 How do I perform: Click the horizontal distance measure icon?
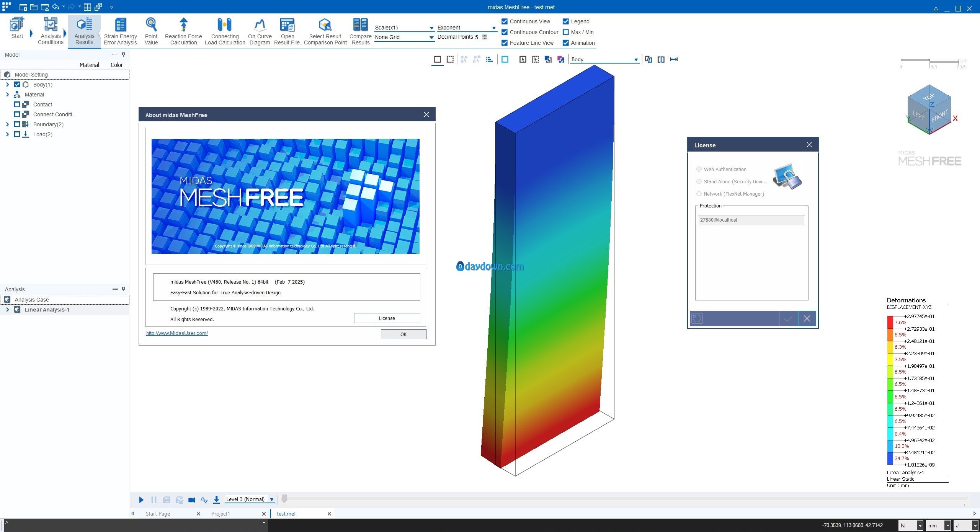point(674,59)
